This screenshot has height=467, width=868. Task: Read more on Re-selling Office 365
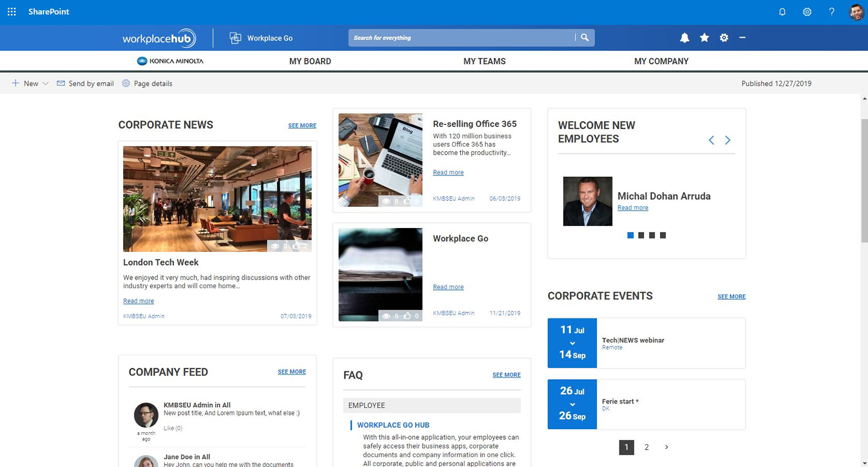coord(448,172)
